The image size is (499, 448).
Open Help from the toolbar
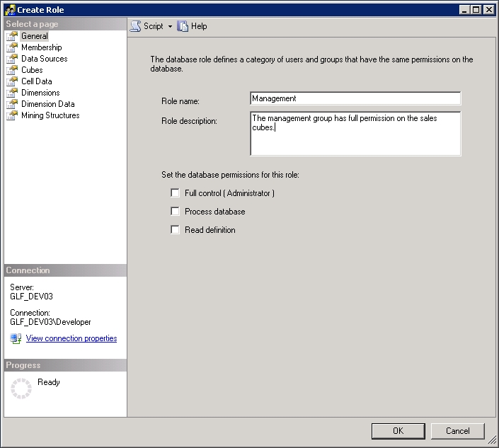(x=199, y=26)
